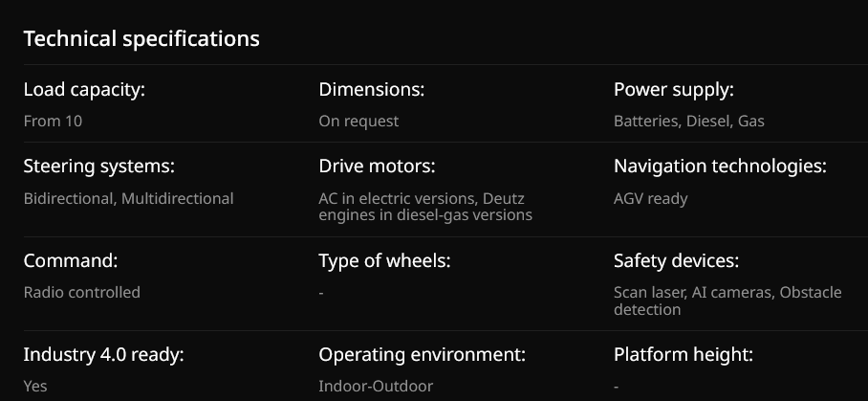Click the Safety devices label

[676, 260]
